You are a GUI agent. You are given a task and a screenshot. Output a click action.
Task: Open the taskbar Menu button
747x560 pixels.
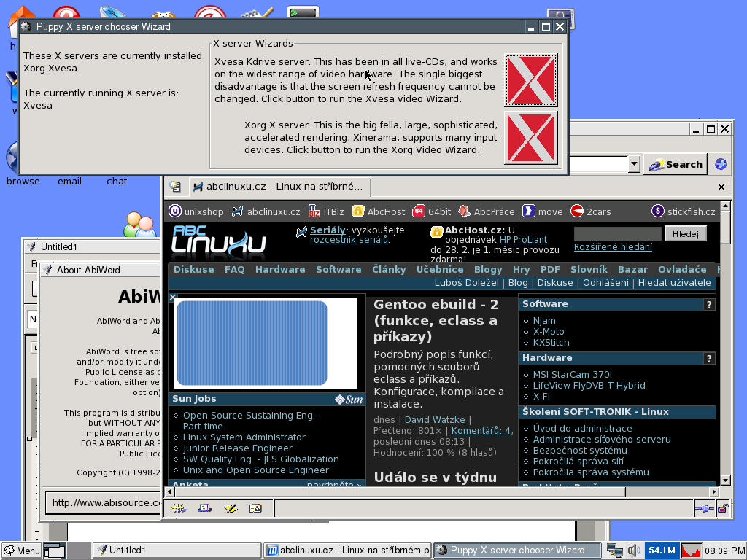[x=21, y=551]
